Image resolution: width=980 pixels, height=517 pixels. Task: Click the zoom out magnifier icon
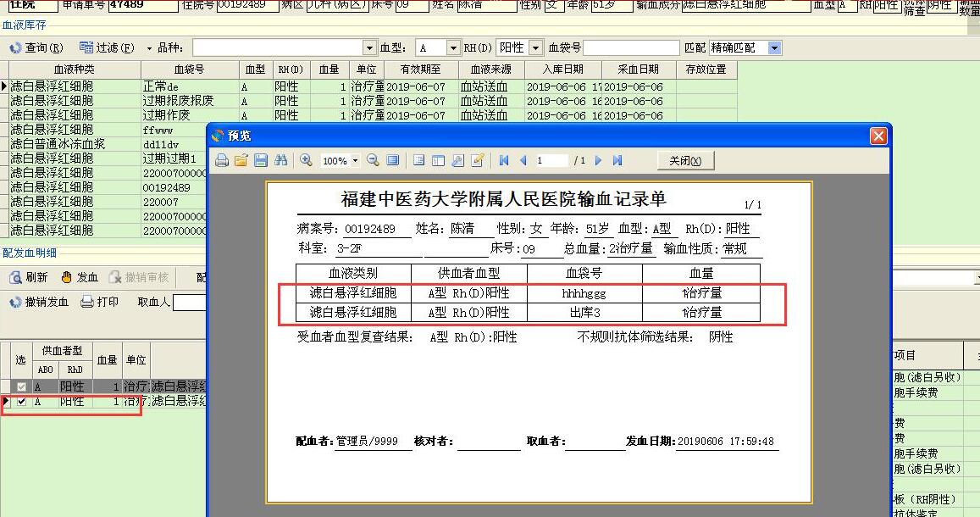374,161
